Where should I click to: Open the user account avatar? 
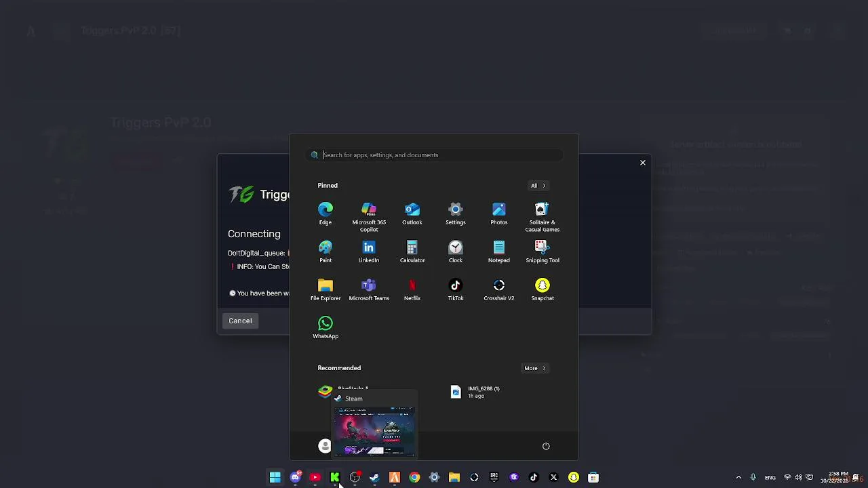coord(325,446)
